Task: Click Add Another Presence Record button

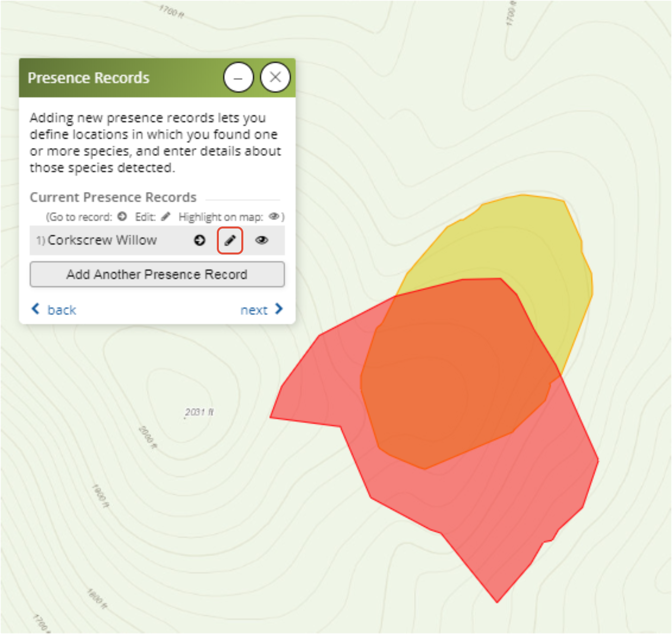Action: point(157,274)
